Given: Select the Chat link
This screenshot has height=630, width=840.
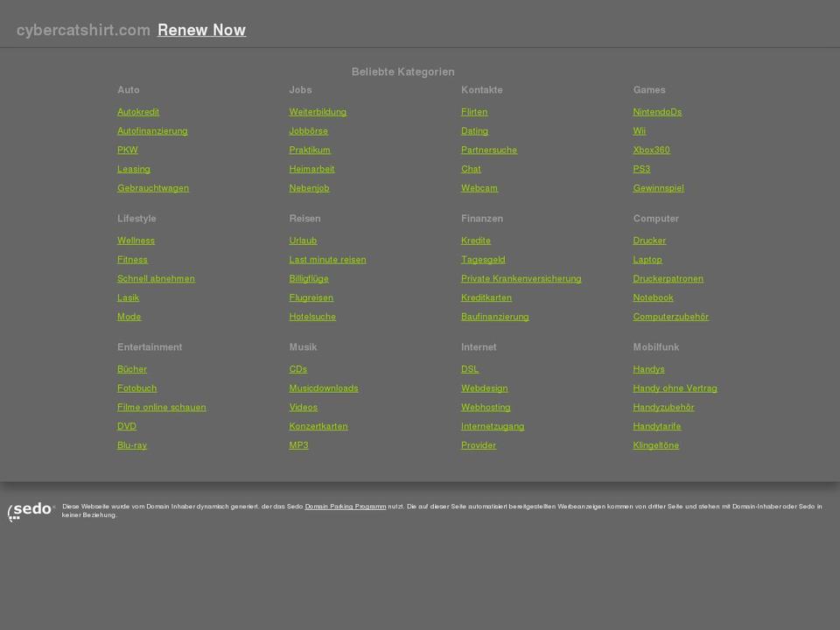Looking at the screenshot, I should [471, 169].
